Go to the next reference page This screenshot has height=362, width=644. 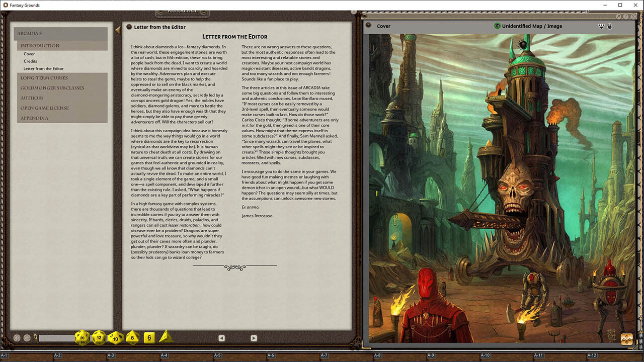tap(254, 338)
